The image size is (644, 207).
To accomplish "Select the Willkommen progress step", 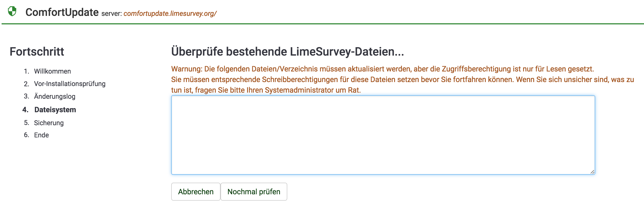I will (52, 71).
